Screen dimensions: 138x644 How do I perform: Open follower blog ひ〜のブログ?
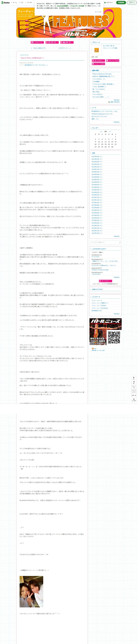pos(95,257)
